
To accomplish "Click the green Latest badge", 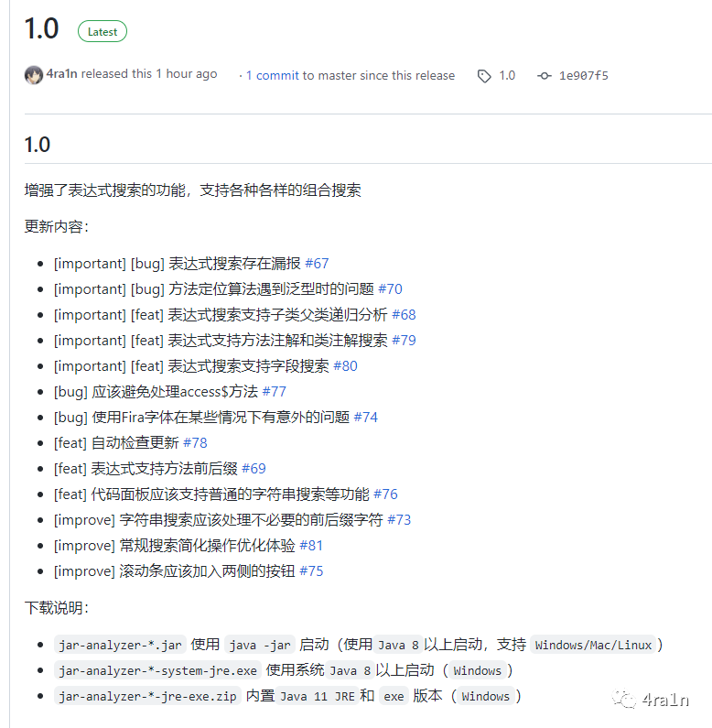I will 102,31.
